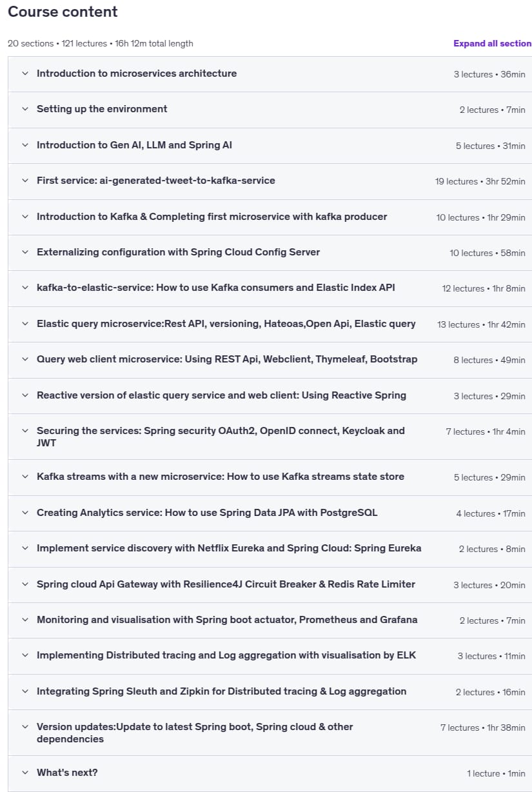Click chevron beside Setting up the environment
The height and width of the screenshot is (792, 532).
(x=25, y=109)
